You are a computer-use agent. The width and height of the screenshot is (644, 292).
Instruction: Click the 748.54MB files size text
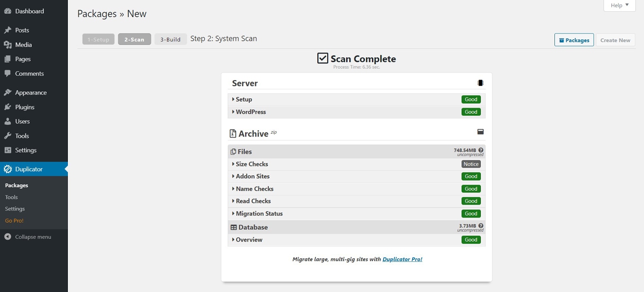465,150
